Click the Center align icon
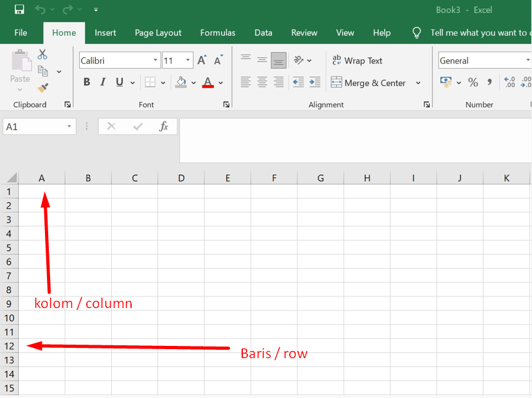 (x=262, y=82)
